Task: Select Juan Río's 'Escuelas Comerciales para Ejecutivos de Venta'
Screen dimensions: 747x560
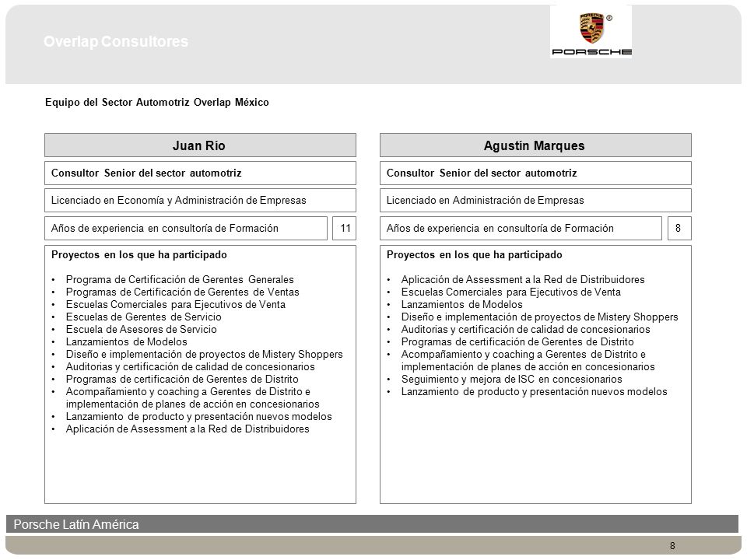Action: (176, 304)
